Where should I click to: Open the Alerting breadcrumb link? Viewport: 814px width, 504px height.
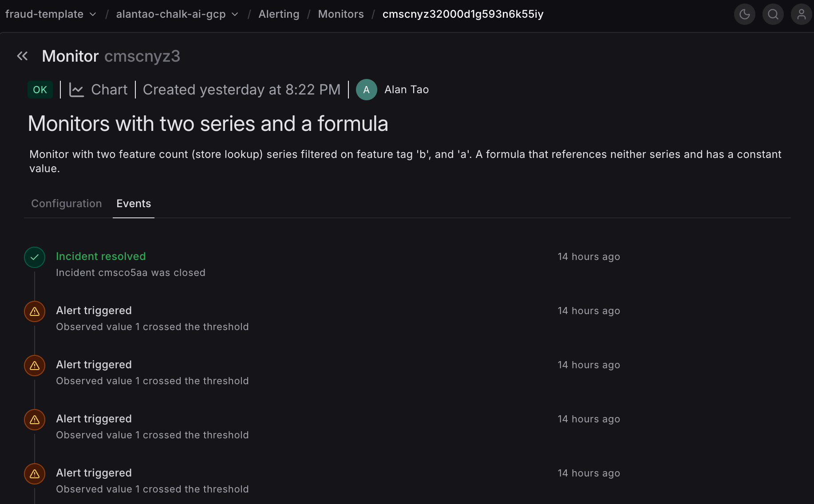(279, 14)
